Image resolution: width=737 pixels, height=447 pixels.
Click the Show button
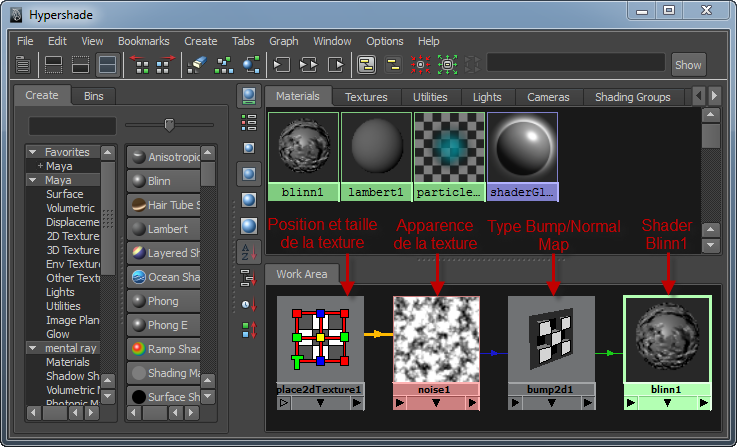point(688,64)
